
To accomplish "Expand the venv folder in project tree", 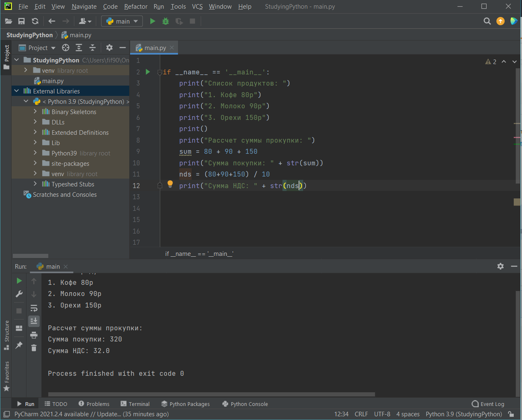I will 26,71.
